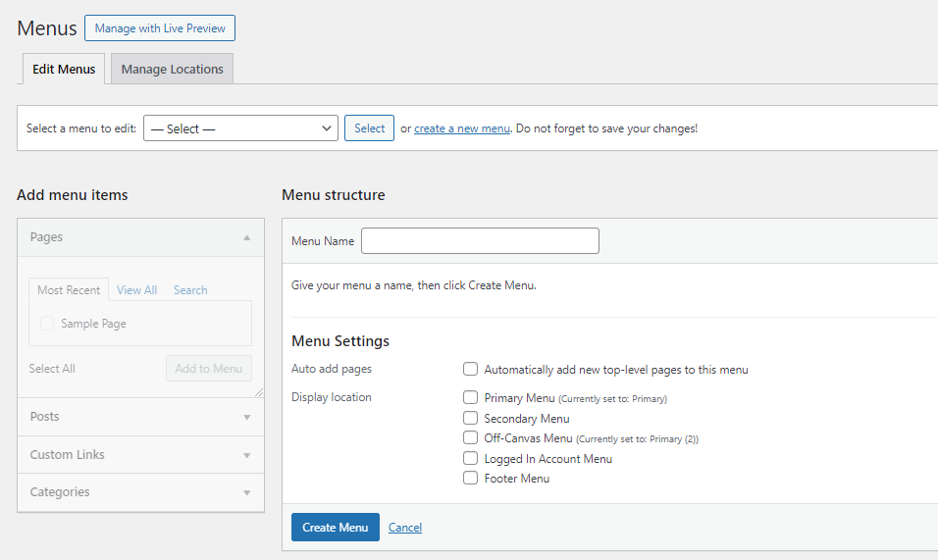Open Manage with Live Preview
Viewport: 938px width, 560px height.
[x=160, y=28]
